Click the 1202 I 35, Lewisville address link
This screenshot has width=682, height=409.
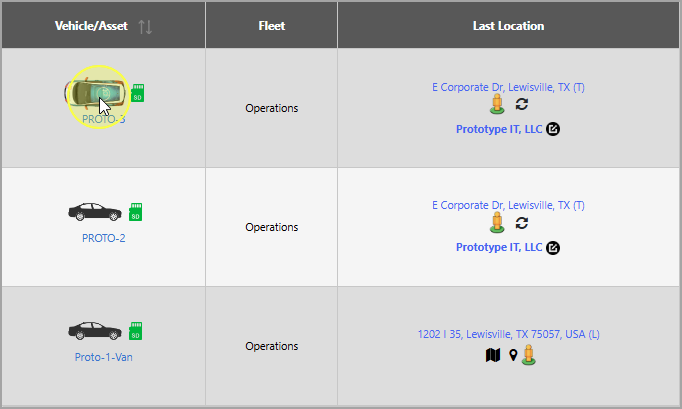508,334
